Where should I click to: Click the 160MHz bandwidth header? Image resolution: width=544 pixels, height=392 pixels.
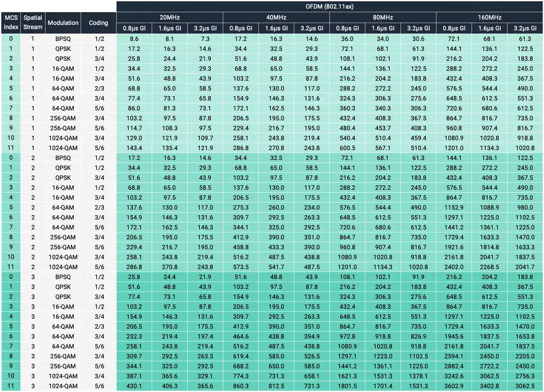tap(489, 17)
